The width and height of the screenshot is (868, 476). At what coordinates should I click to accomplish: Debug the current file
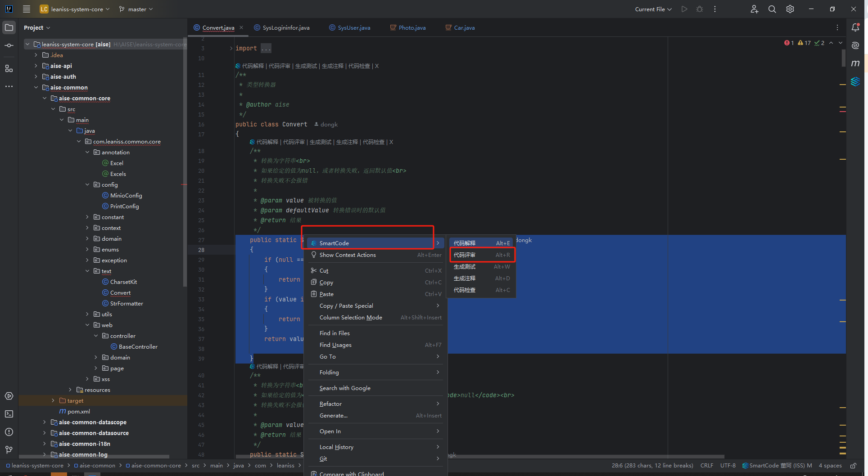coord(700,9)
